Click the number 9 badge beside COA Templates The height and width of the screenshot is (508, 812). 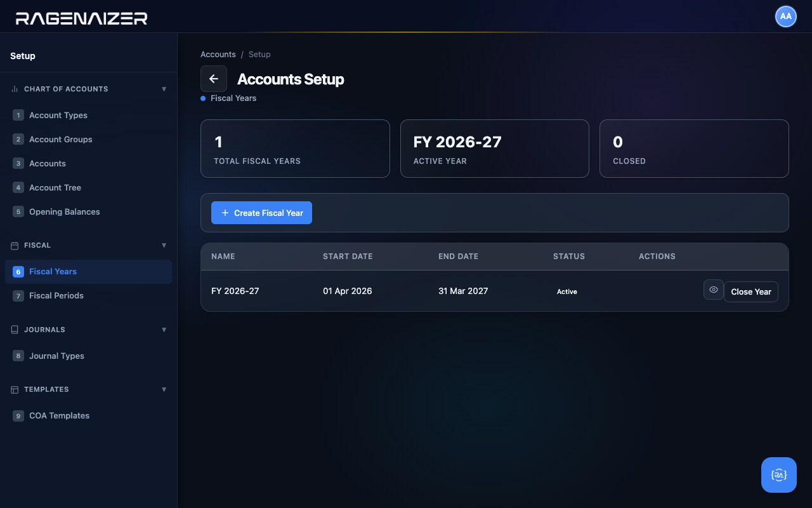coord(18,416)
